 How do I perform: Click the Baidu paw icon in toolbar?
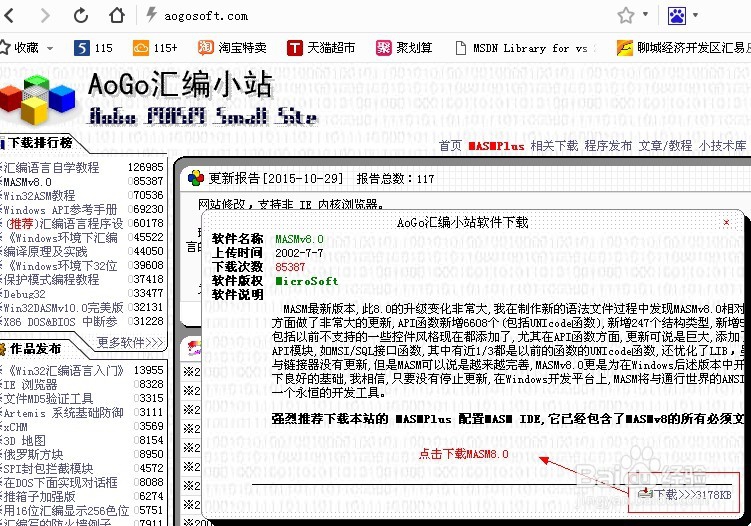(677, 16)
